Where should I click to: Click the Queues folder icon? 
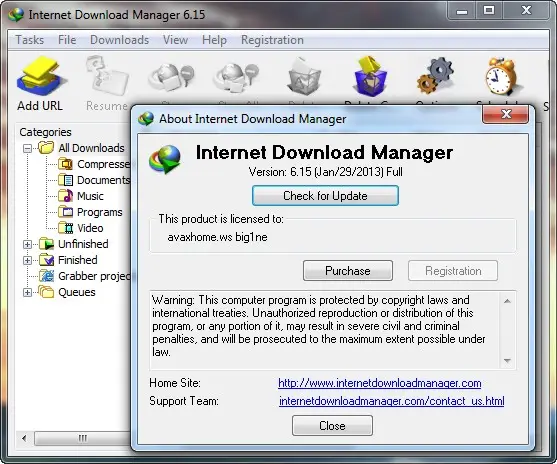pos(46,292)
